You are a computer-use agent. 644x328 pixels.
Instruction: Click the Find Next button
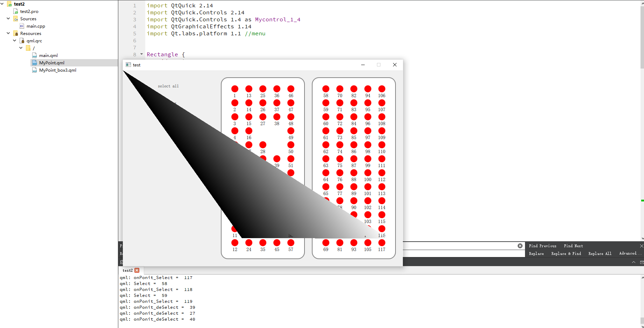click(x=573, y=246)
